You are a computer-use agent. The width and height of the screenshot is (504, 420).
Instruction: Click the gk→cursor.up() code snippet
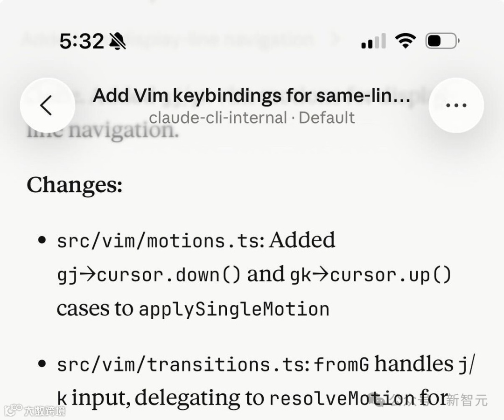tap(371, 275)
